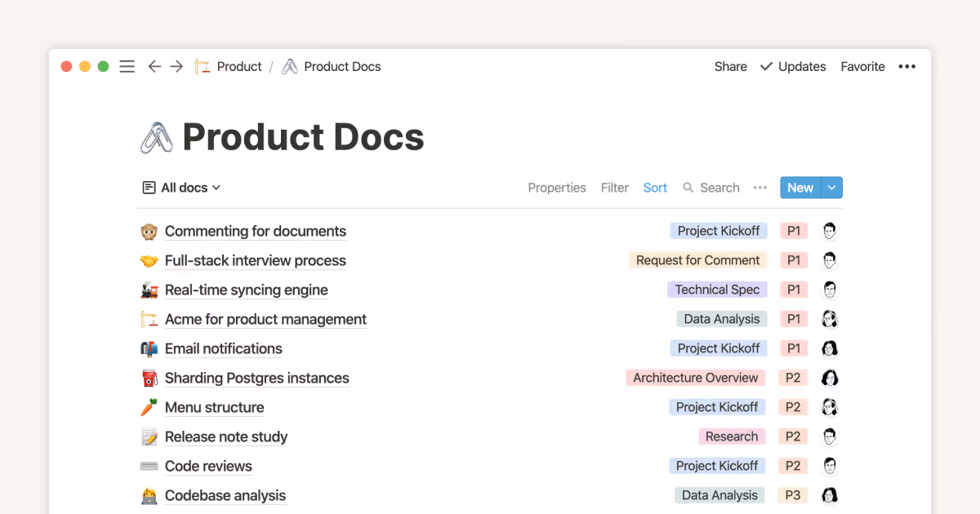Click the more options ellipsis beside Search

tap(759, 188)
